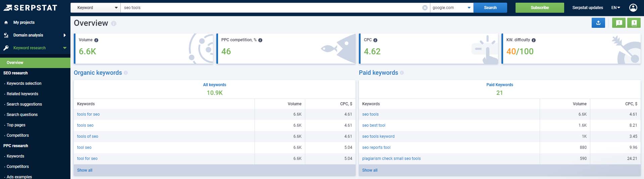Screen dimensions: 644x179
Task: Open Ads examples in sidebar
Action: click(19, 177)
